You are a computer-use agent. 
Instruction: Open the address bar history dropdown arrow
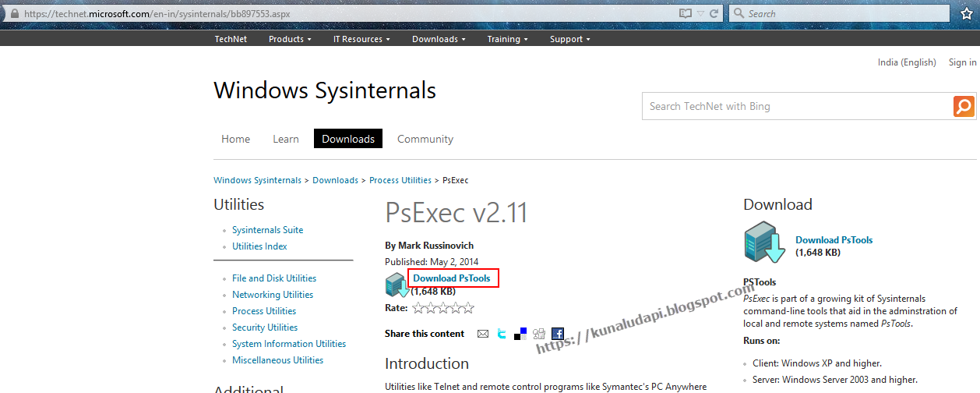(x=701, y=13)
